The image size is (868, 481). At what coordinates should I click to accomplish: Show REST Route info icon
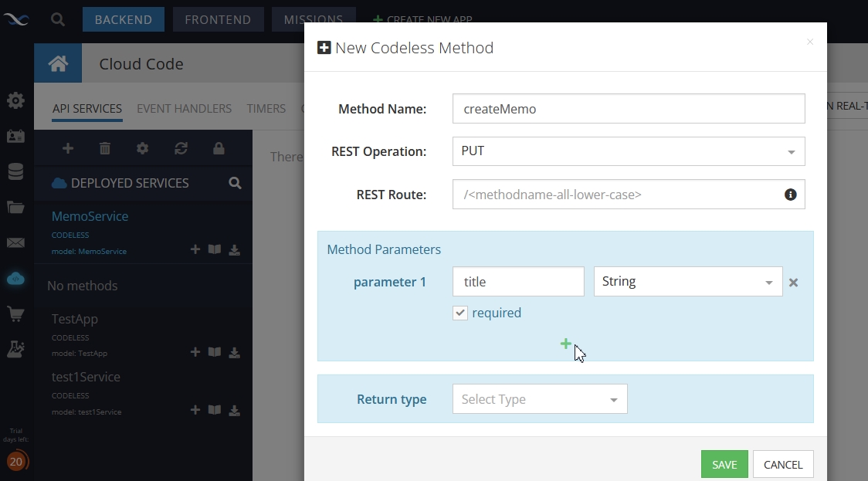[x=791, y=195]
